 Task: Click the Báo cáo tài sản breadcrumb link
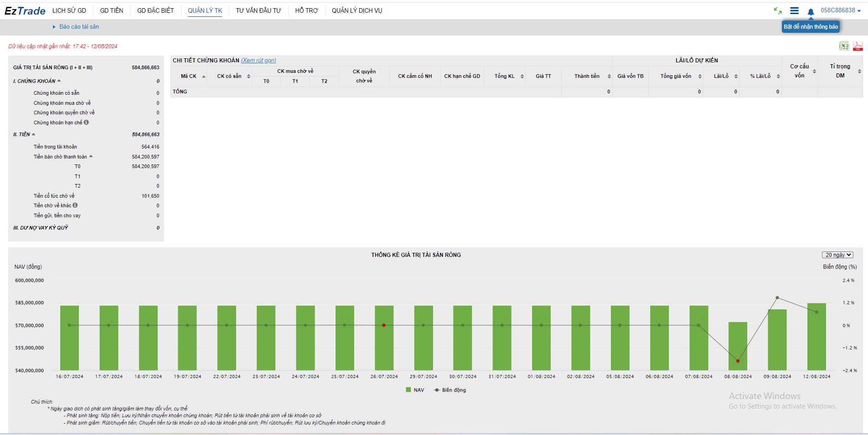coord(79,26)
